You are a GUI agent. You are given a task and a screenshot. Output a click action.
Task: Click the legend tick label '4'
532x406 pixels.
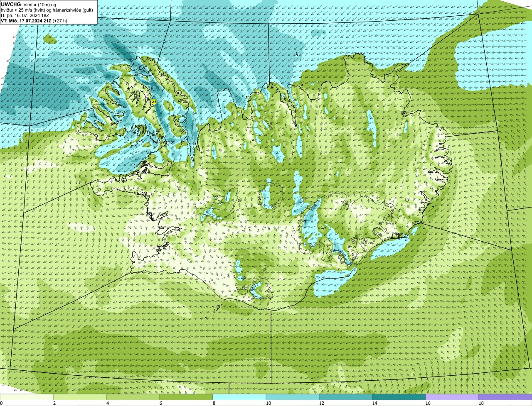pos(108,403)
